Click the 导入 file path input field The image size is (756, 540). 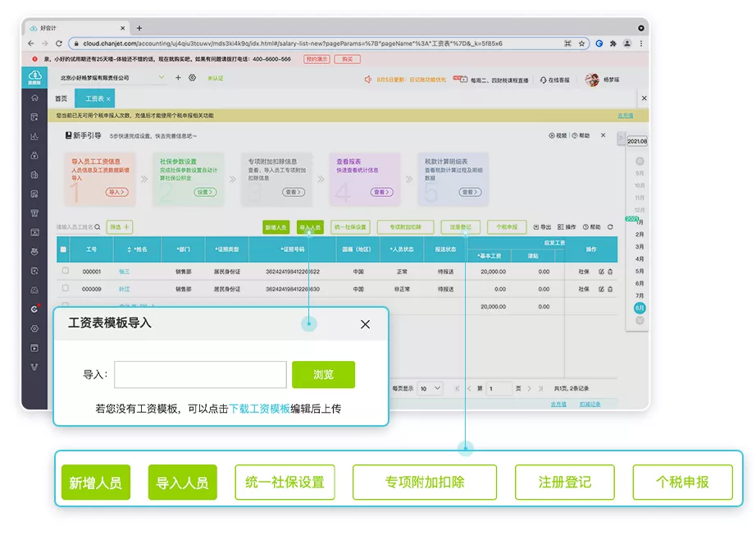click(200, 374)
